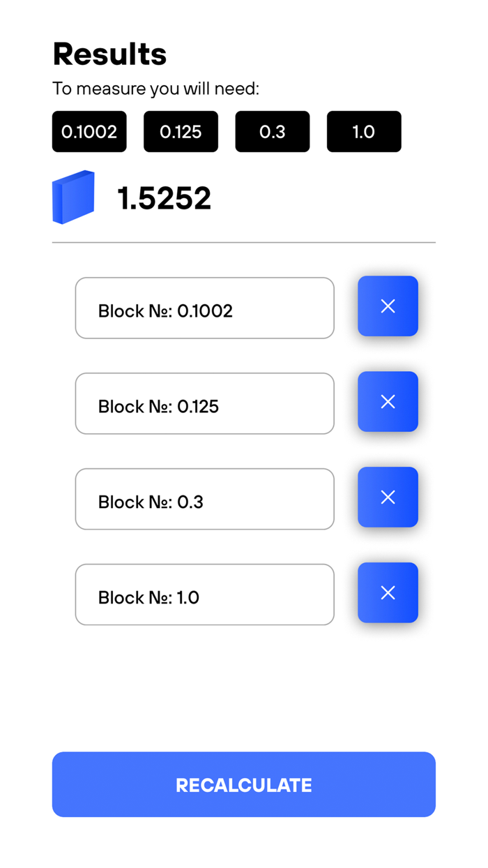The image size is (488, 868).
Task: Click the divider line below the total
Action: click(x=244, y=242)
